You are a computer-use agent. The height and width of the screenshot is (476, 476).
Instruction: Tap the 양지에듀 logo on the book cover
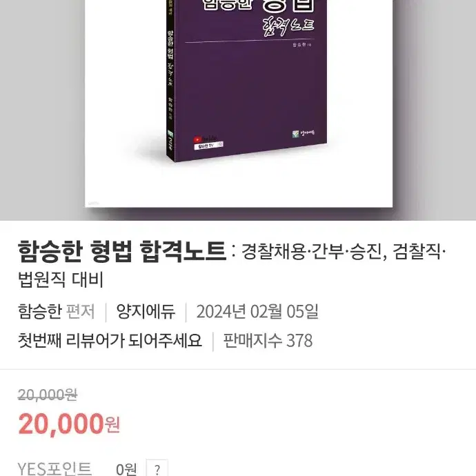coord(304,133)
